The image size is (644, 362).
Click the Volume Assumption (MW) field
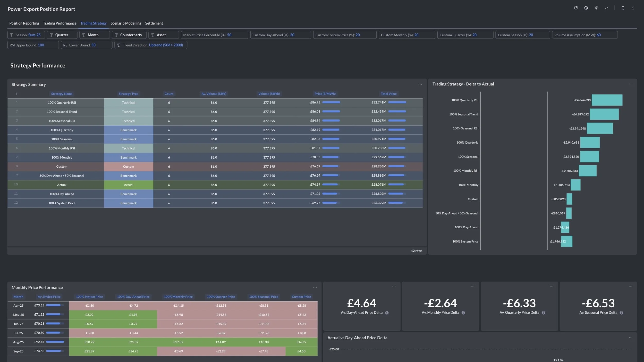coord(584,35)
